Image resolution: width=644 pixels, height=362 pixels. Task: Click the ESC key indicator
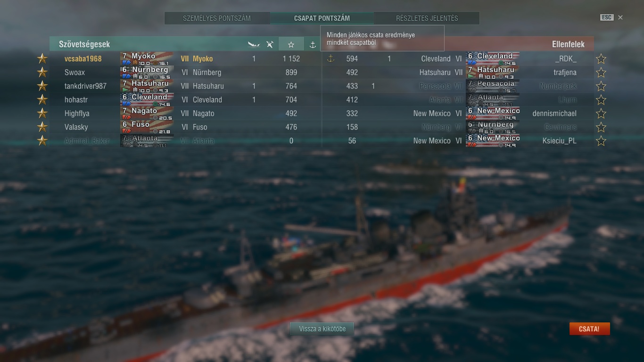point(606,17)
